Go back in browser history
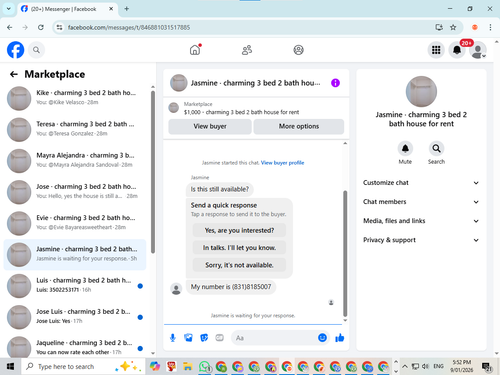 tap(10, 27)
